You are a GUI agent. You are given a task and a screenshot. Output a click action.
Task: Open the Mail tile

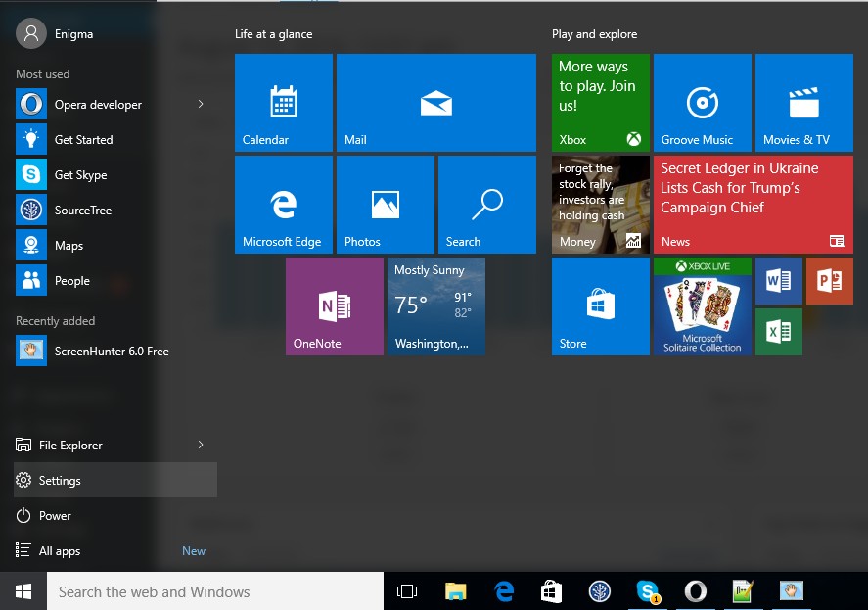(x=436, y=103)
